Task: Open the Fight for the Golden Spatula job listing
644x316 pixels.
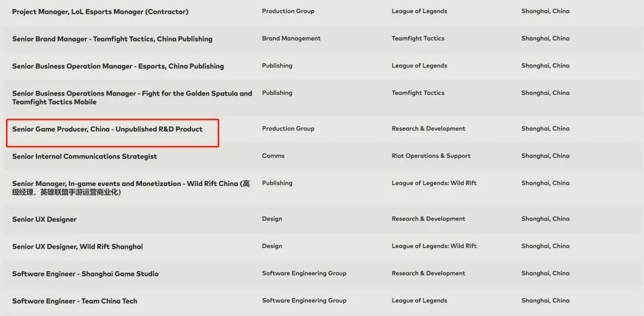Action: point(132,98)
